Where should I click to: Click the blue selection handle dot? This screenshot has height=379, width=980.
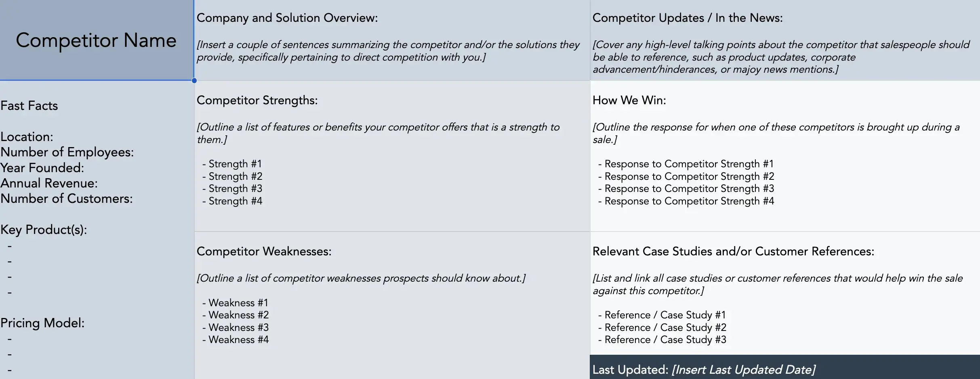point(194,80)
